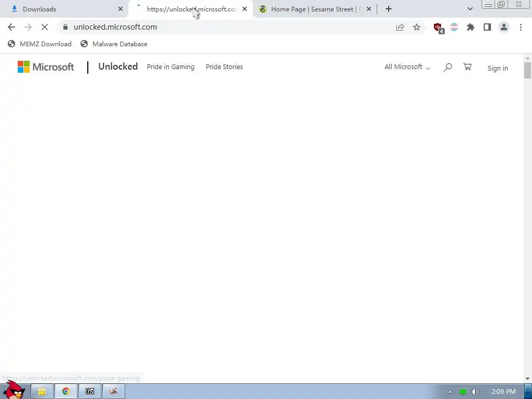Expand the tab search dropdown

coord(470,9)
